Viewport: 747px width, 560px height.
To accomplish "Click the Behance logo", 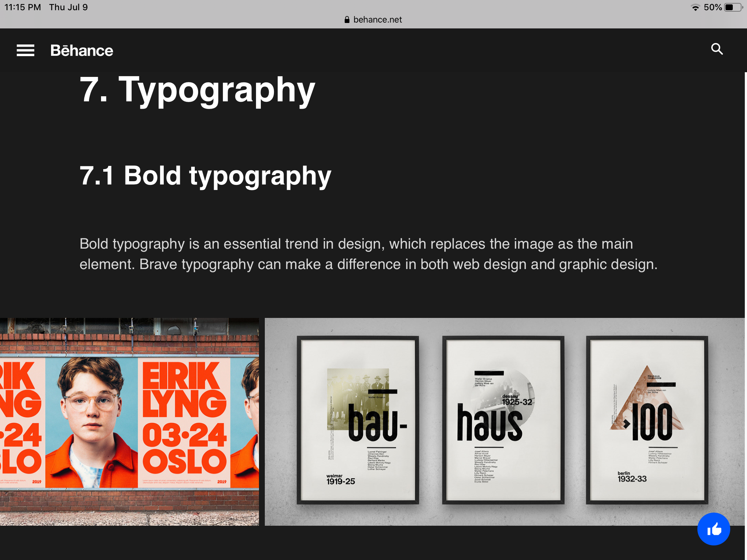I will 82,51.
